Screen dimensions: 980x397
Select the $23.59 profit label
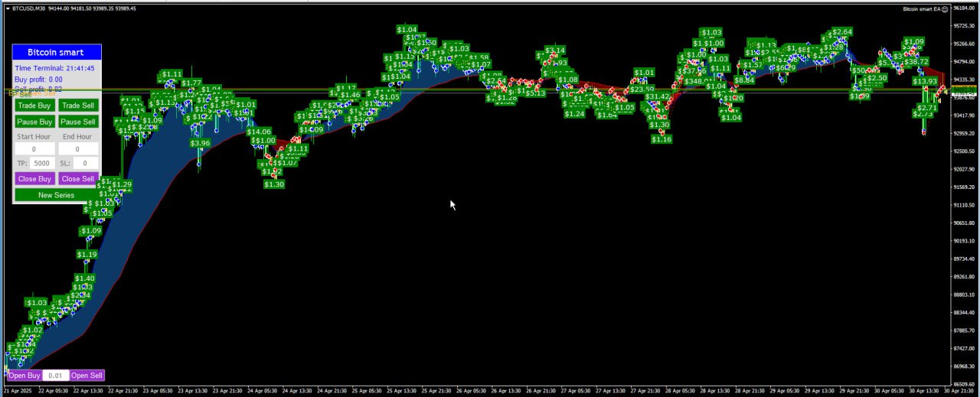point(642,89)
